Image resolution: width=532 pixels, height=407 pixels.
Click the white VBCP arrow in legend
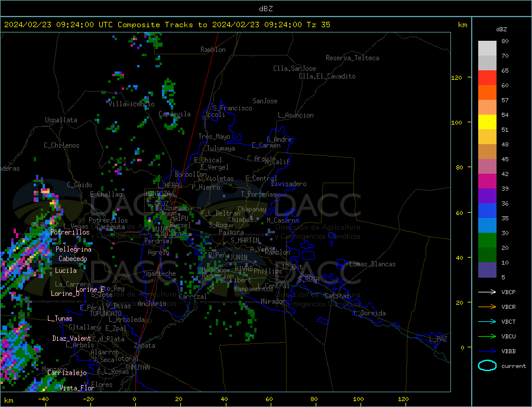[487, 292]
